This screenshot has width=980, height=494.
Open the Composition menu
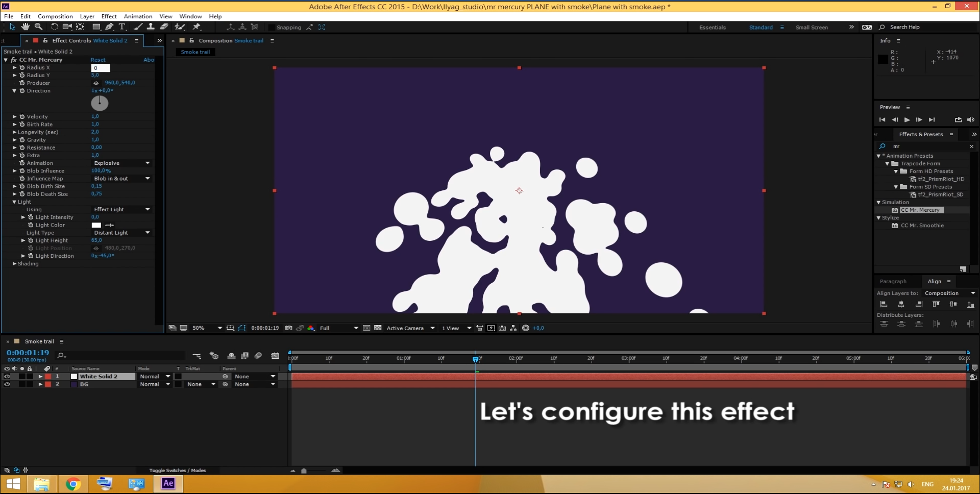tap(55, 16)
